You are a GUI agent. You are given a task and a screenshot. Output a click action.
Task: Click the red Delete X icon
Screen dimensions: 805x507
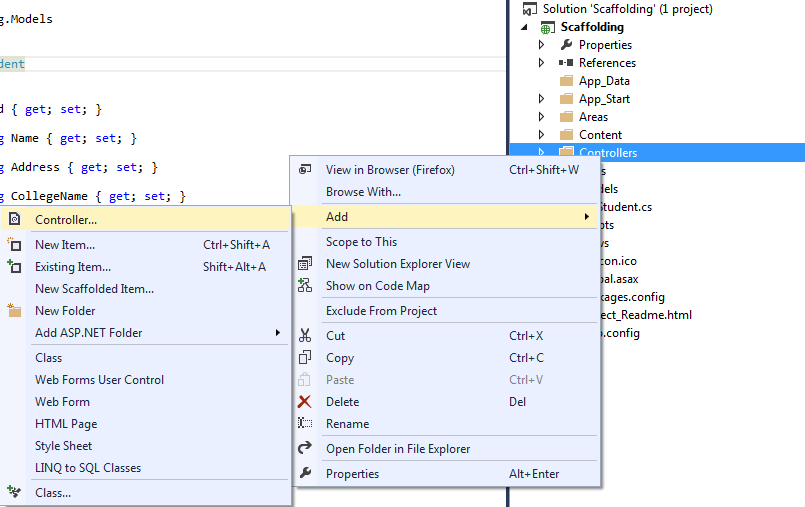click(305, 402)
